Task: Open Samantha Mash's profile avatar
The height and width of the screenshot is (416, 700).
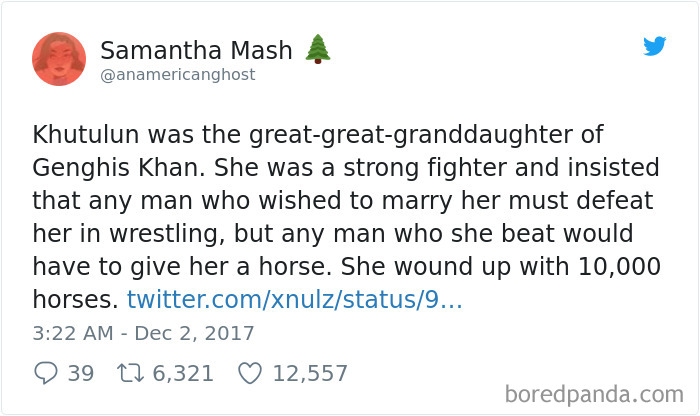Action: pos(59,59)
